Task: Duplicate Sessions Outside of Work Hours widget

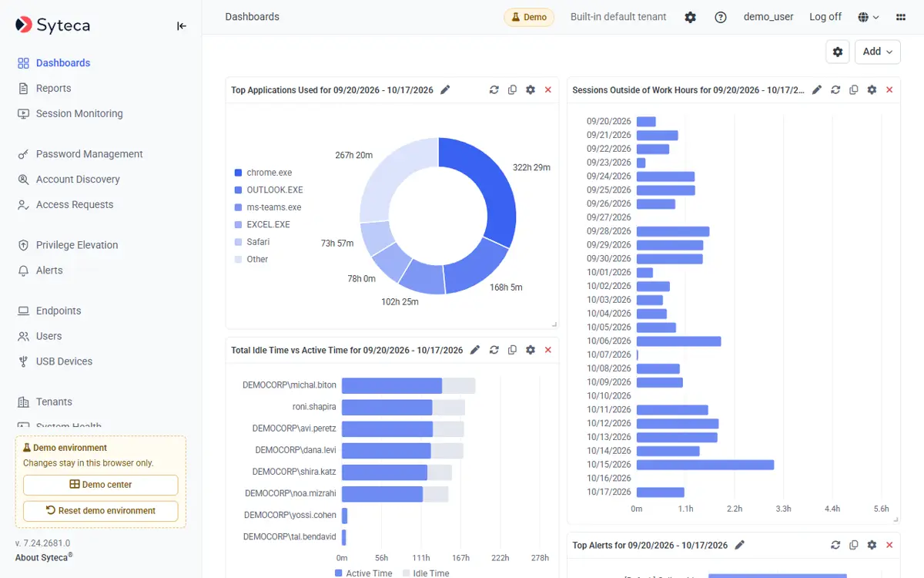Action: tap(853, 90)
